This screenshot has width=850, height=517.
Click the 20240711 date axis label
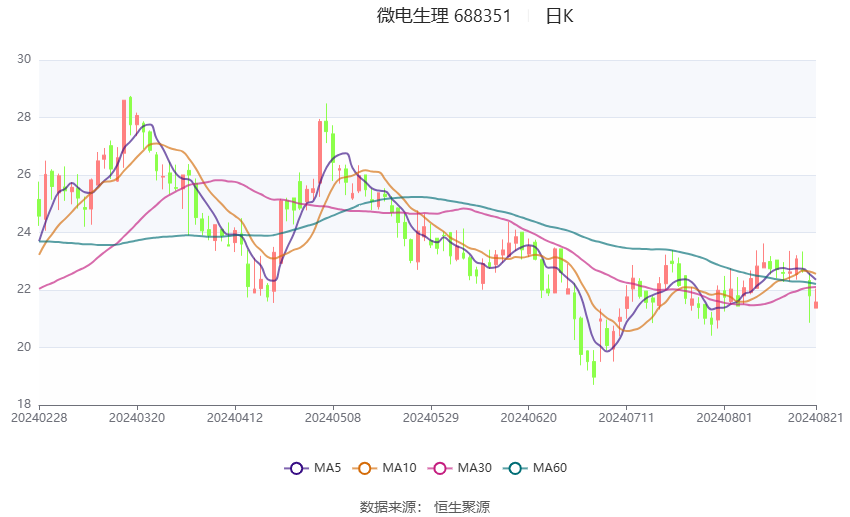[x=627, y=418]
